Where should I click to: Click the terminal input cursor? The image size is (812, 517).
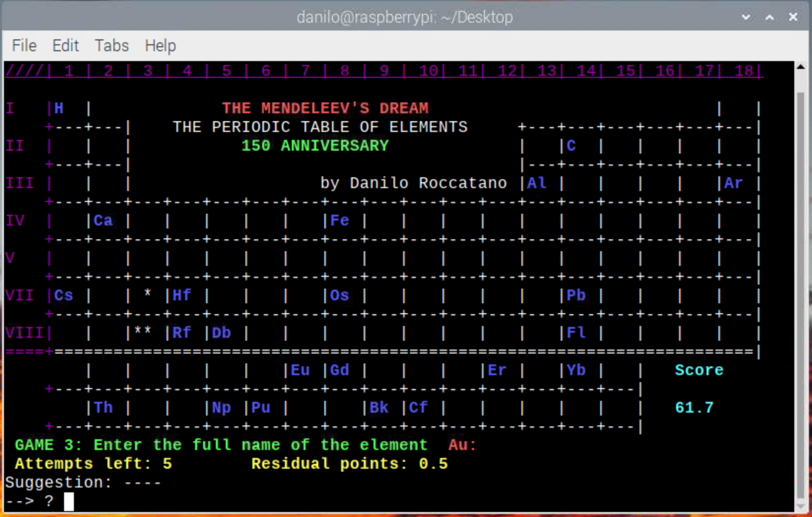pos(68,502)
